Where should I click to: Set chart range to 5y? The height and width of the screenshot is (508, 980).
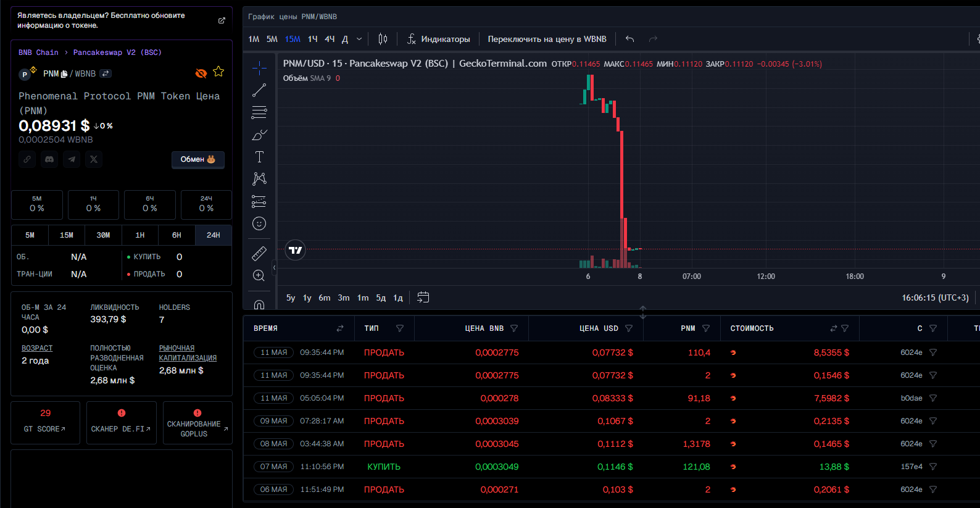(291, 298)
